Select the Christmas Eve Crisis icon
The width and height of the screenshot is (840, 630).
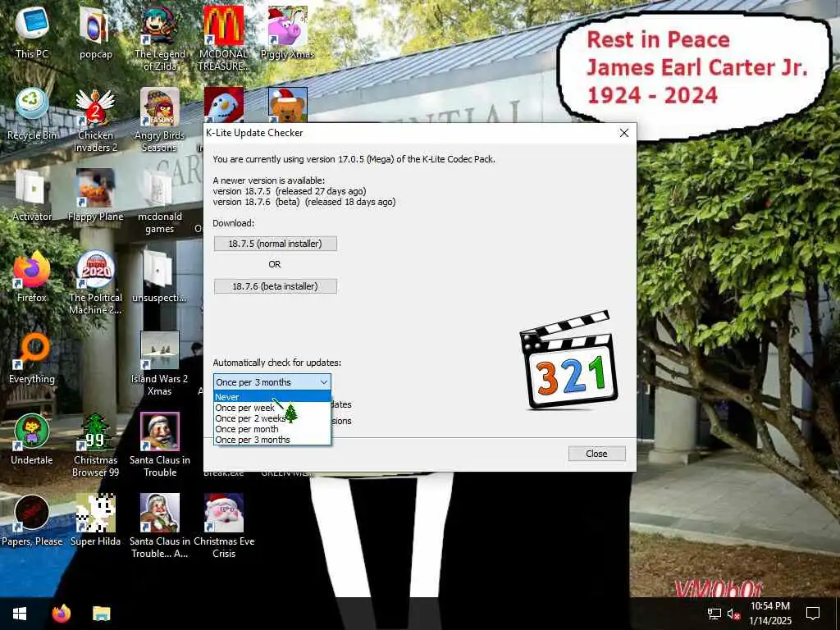(223, 525)
